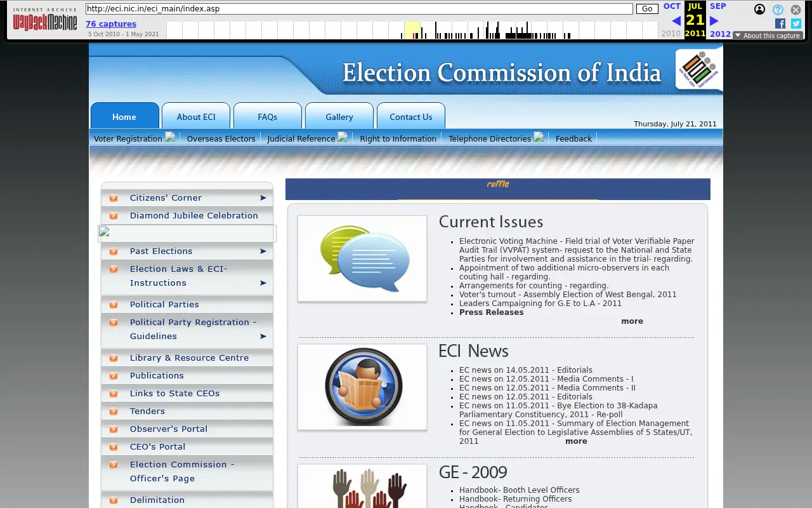Click the ECI News newspaper reader image
Screen dimensions: 812x508
point(362,387)
